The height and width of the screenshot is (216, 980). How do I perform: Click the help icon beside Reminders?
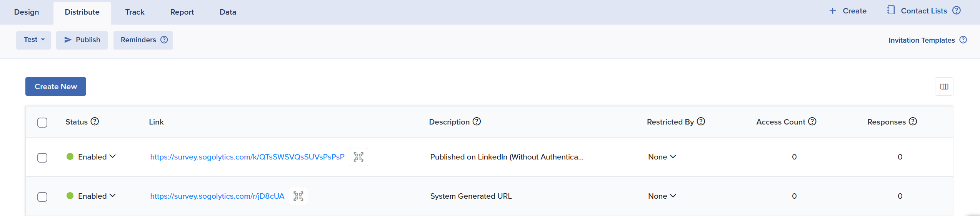coord(164,40)
